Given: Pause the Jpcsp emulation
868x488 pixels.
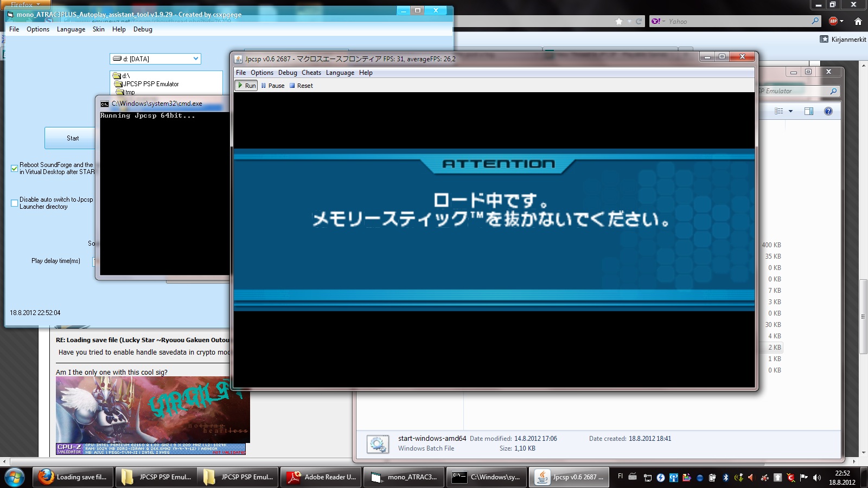Looking at the screenshot, I should pos(272,86).
